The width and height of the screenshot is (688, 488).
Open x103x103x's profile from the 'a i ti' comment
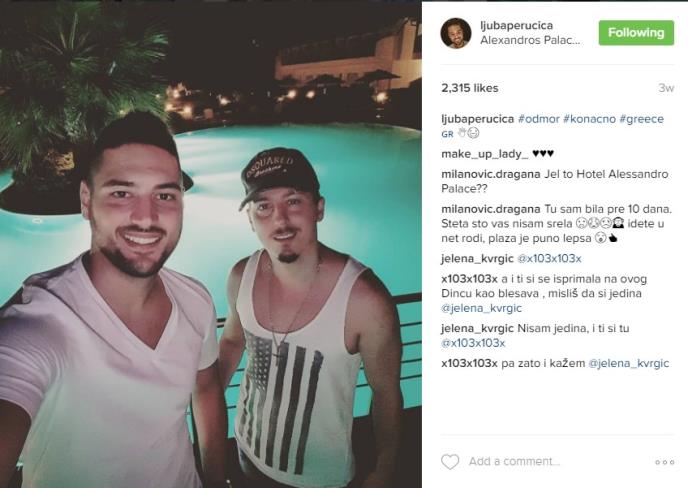(x=469, y=279)
